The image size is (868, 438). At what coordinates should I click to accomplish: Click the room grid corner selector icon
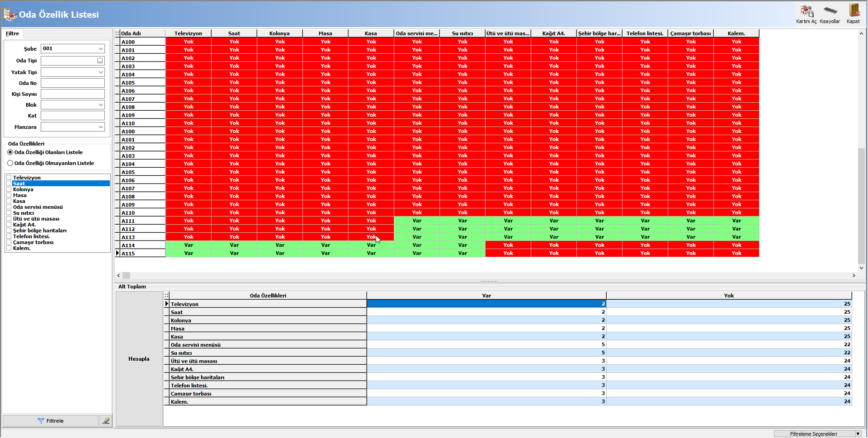tap(117, 33)
